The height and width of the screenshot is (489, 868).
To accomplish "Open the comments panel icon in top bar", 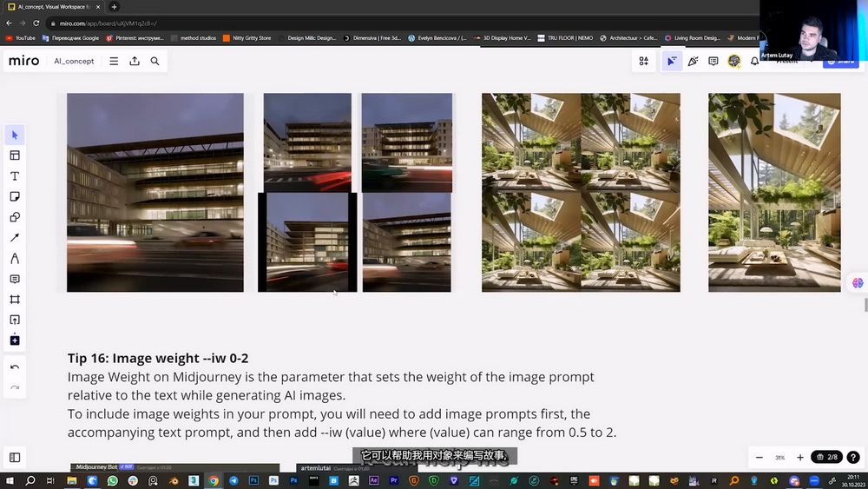I will coord(713,61).
